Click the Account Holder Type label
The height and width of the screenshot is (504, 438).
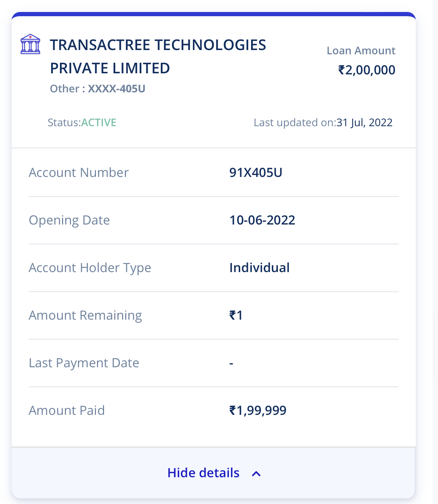point(90,268)
